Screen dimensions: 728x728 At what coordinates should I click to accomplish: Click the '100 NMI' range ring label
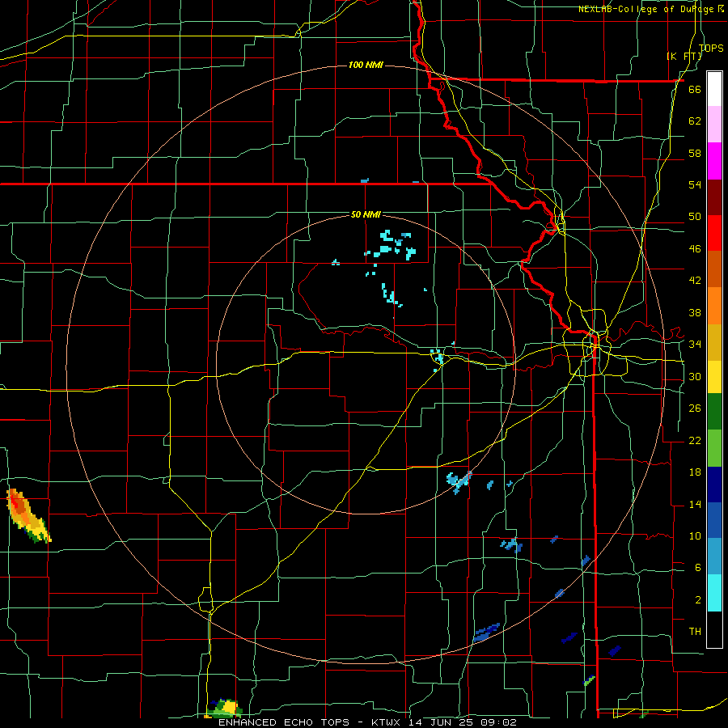tap(366, 65)
